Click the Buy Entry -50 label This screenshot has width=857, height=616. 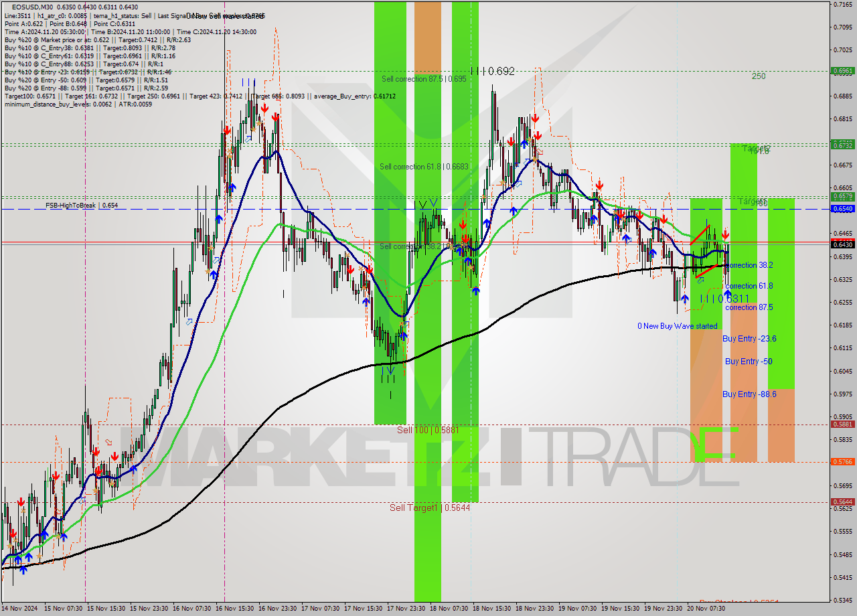[749, 362]
